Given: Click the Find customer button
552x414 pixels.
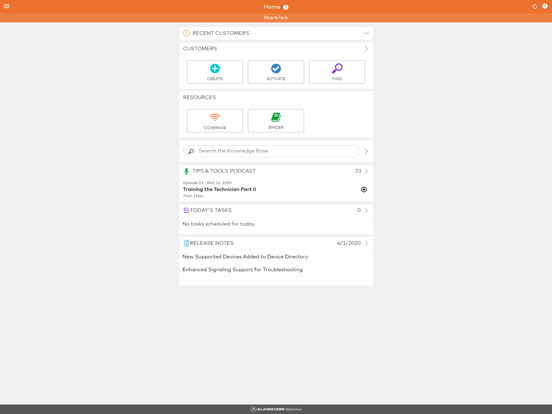Looking at the screenshot, I should tap(337, 72).
